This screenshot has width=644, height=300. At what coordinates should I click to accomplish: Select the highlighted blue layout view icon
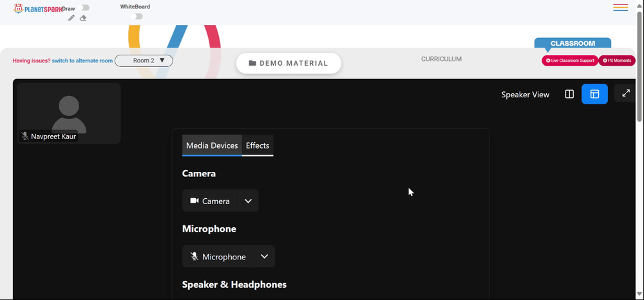[594, 94]
